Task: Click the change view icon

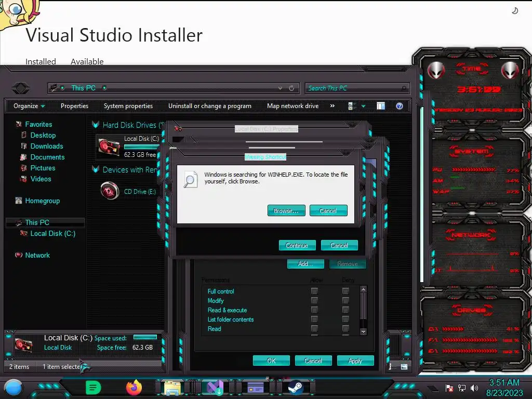Action: (x=352, y=106)
